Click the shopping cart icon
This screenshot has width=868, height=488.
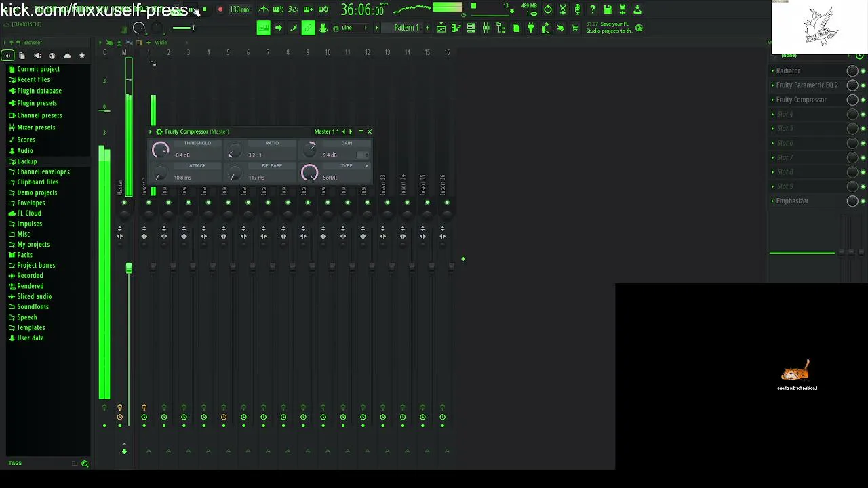tap(576, 28)
